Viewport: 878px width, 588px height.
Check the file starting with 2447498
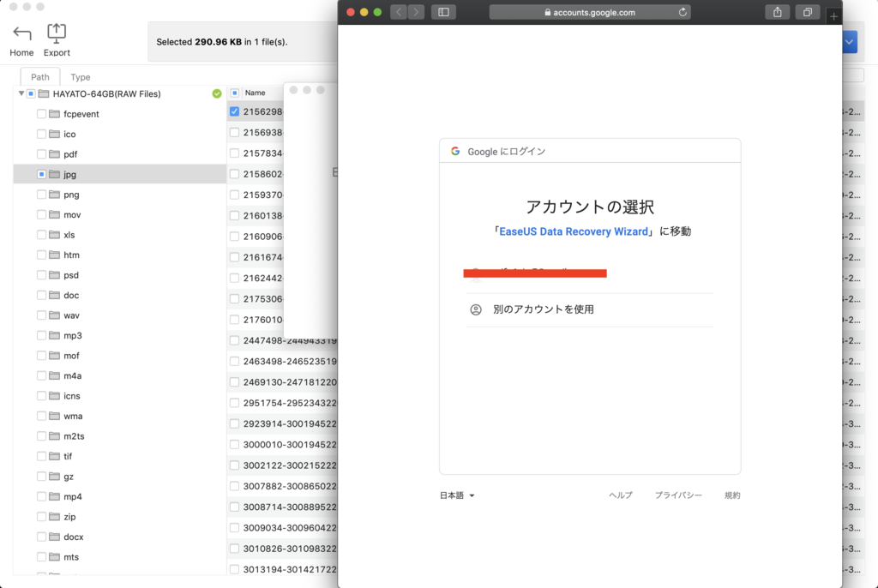(x=234, y=339)
